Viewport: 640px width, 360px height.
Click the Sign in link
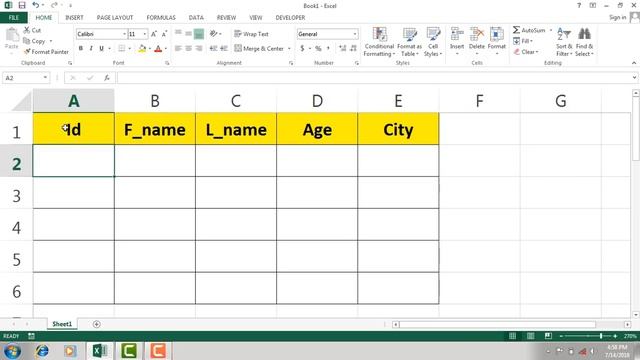point(617,17)
